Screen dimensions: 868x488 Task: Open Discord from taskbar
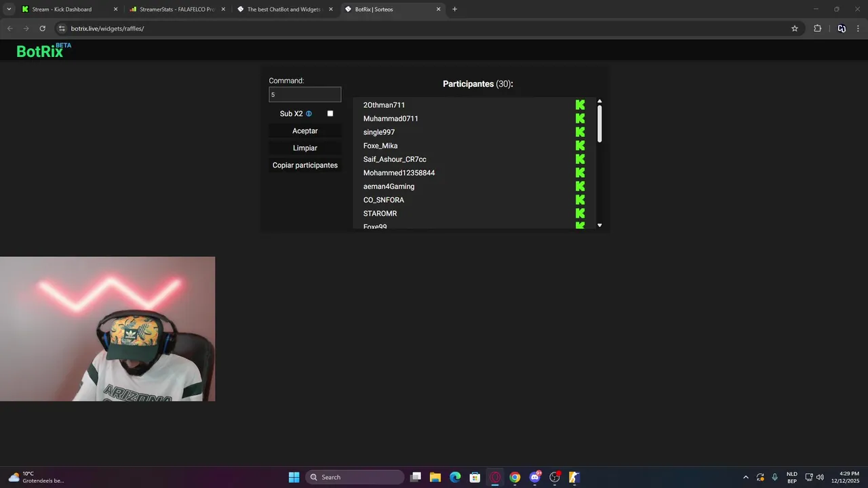[x=535, y=477]
